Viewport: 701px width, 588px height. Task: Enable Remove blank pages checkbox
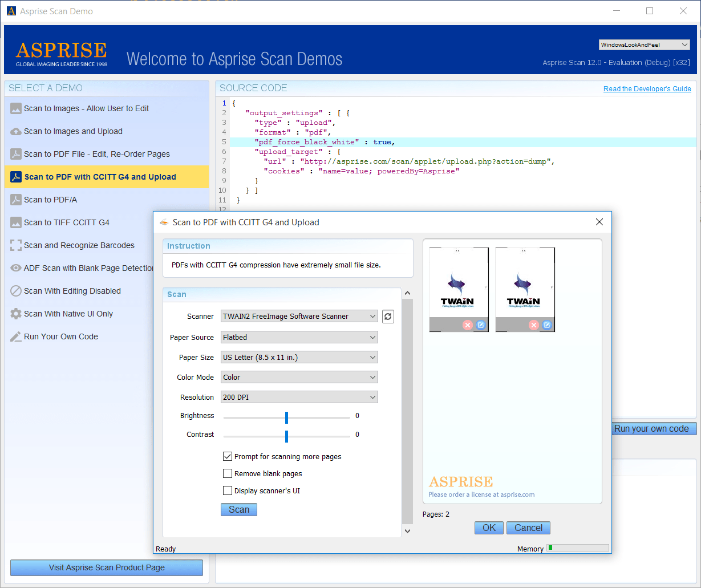(x=228, y=473)
